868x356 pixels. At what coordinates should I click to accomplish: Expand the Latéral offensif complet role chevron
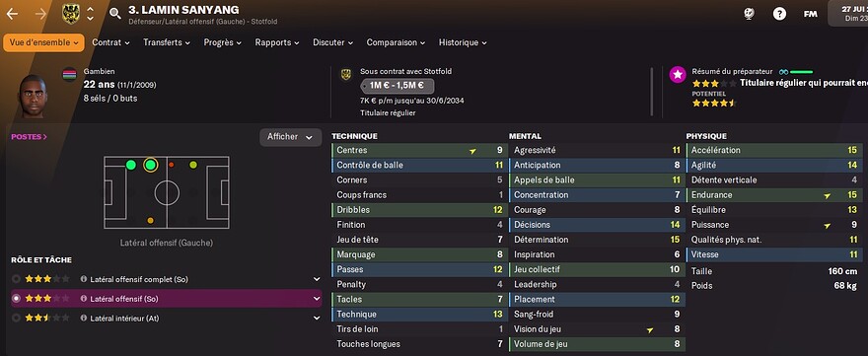coord(317,279)
